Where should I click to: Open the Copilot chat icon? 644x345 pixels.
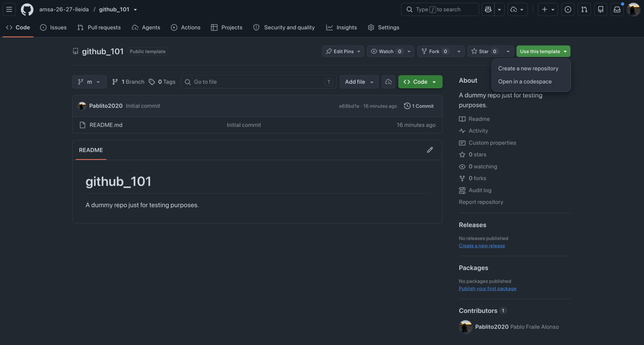[x=488, y=9]
